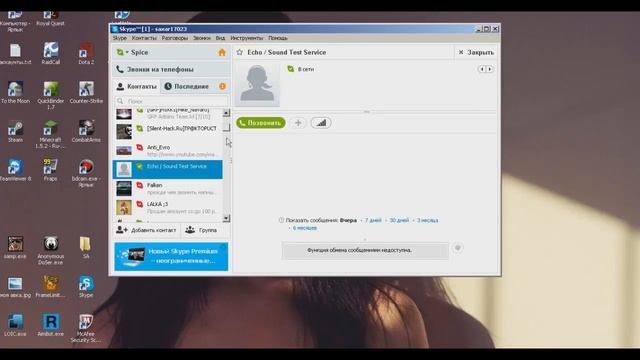Click the Группа button
The image size is (640, 360).
click(202, 230)
